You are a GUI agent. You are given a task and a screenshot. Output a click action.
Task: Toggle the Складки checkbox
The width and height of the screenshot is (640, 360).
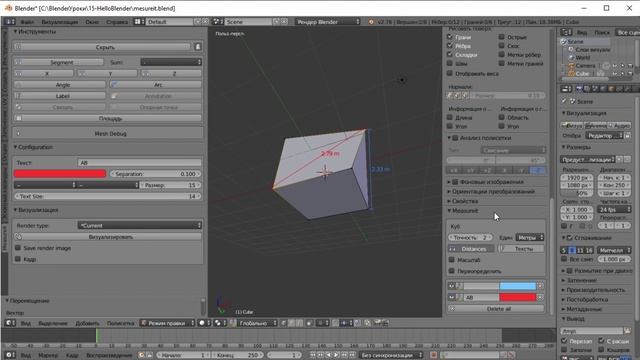pos(450,54)
